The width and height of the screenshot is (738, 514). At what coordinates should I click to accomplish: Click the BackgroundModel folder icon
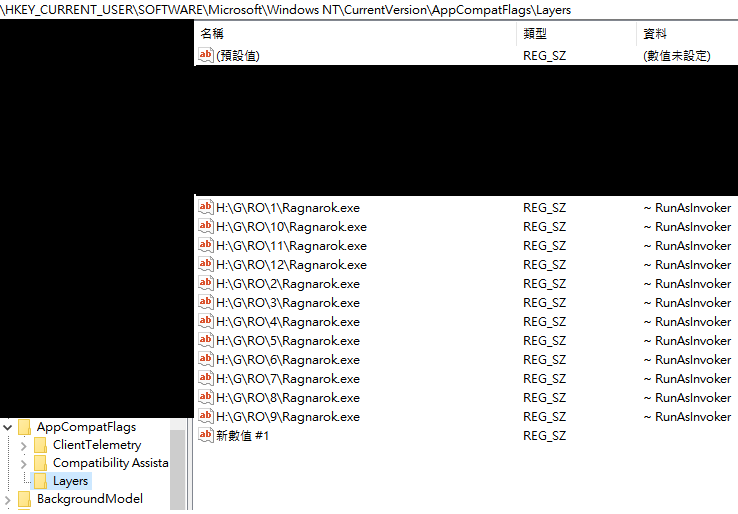[24, 498]
